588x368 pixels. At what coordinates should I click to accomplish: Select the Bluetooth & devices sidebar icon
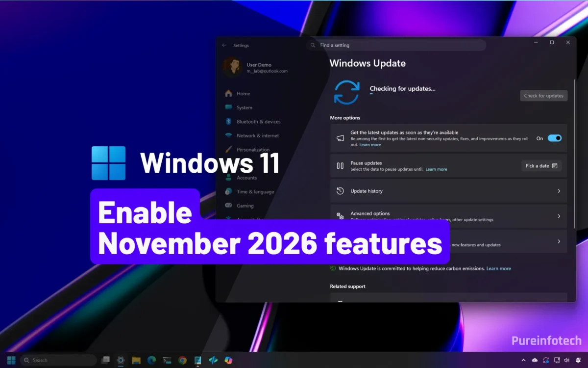tap(228, 122)
